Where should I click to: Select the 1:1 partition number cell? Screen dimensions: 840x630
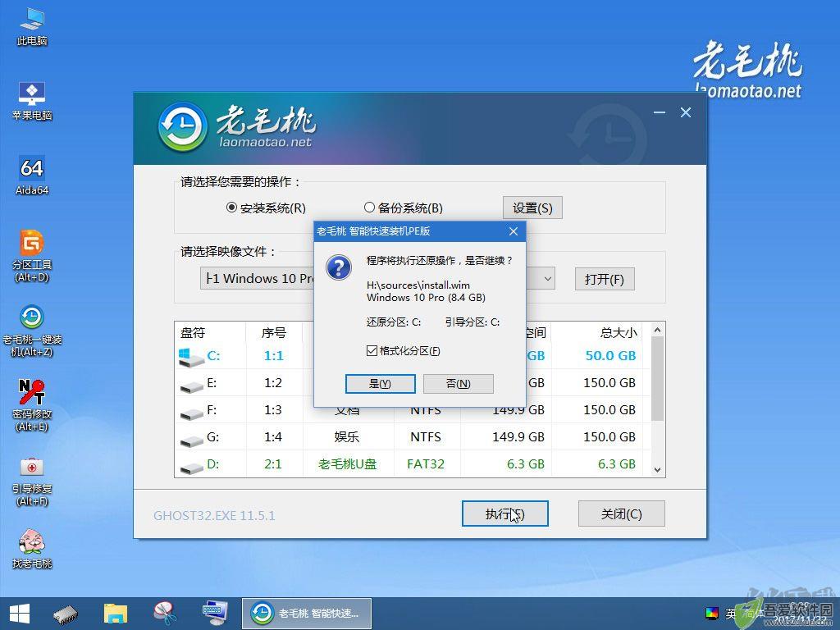274,356
